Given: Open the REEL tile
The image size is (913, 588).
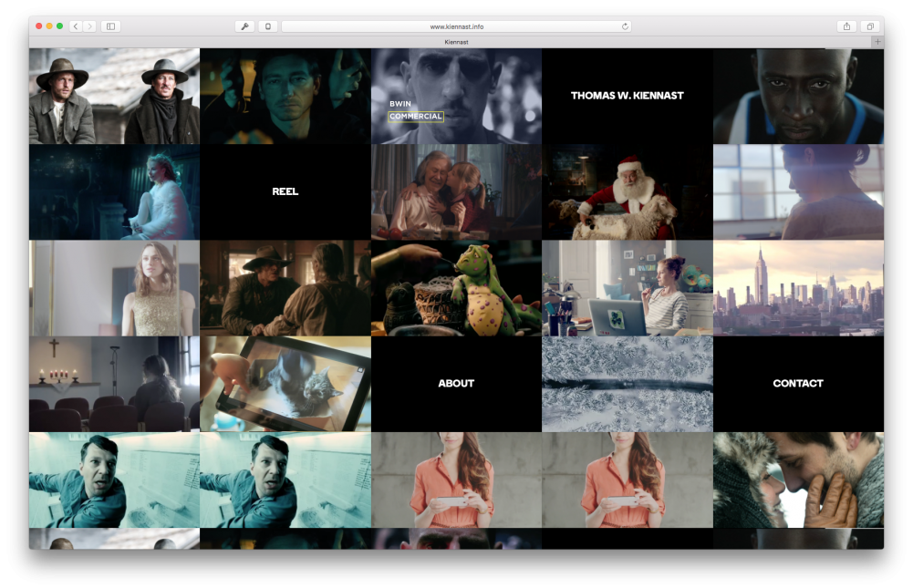Looking at the screenshot, I should click(x=285, y=191).
